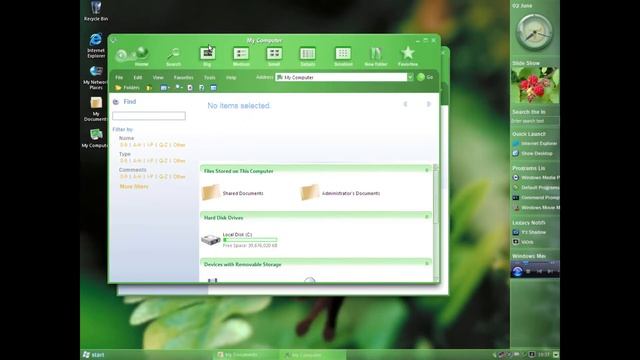Screen dimensions: 640x360
Task: Click the Find text box
Action: pos(149,116)
